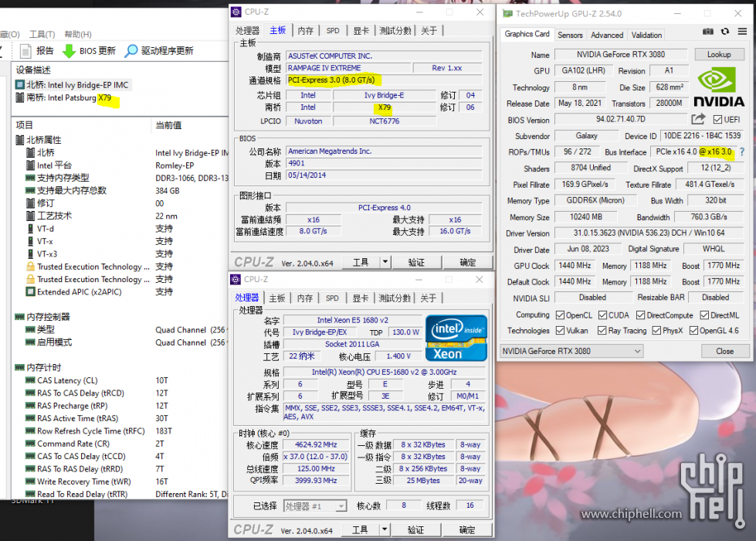The image size is (756, 541).
Task: Click the NVIDIA logo in GPU-Z
Action: [719, 87]
